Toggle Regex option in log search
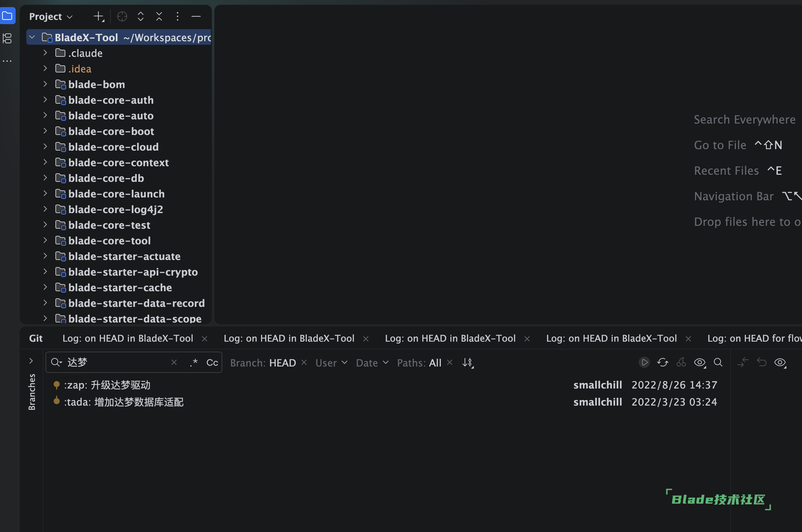This screenshot has height=532, width=802. [x=194, y=363]
